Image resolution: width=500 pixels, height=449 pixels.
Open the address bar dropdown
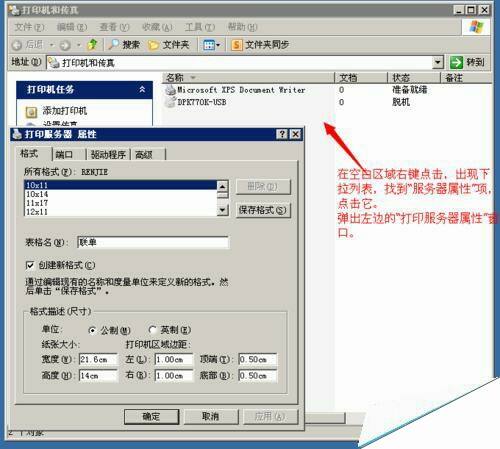coord(438,62)
